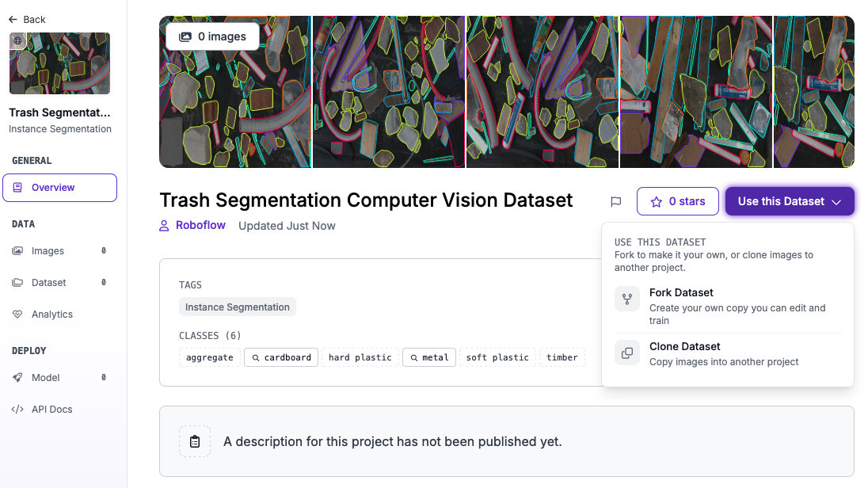Open the Model deploy page
The width and height of the screenshot is (868, 488).
45,378
